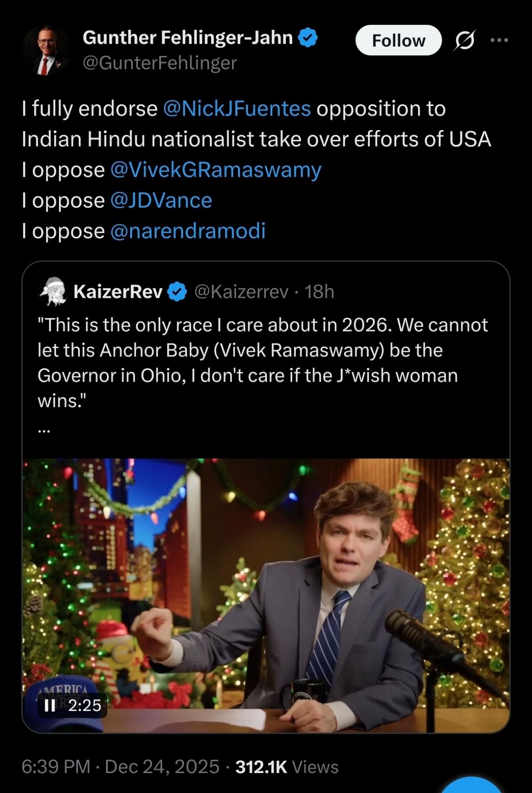Click the blue verified badge beside Gunther Fehlinger-Jahn
Viewport: 532px width, 793px height.
click(308, 38)
